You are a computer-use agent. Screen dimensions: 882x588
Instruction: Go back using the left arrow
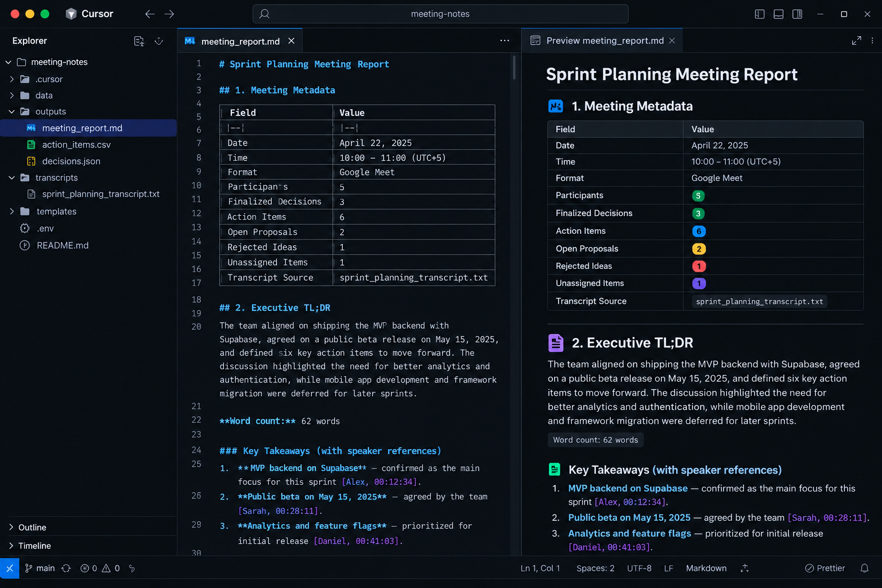pos(150,14)
